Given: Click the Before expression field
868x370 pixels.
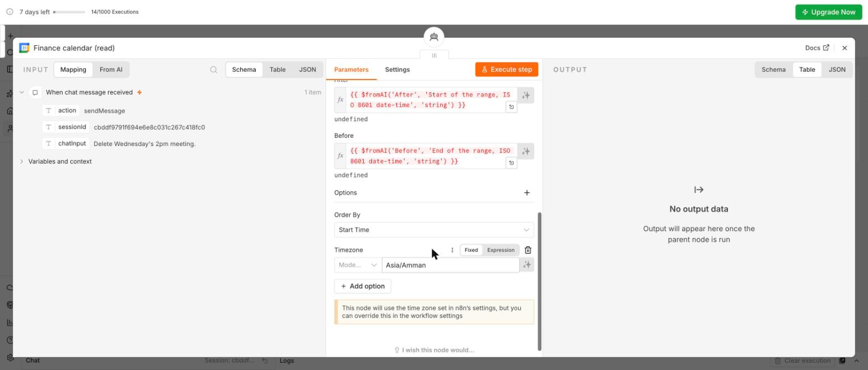Looking at the screenshot, I should click(431, 156).
